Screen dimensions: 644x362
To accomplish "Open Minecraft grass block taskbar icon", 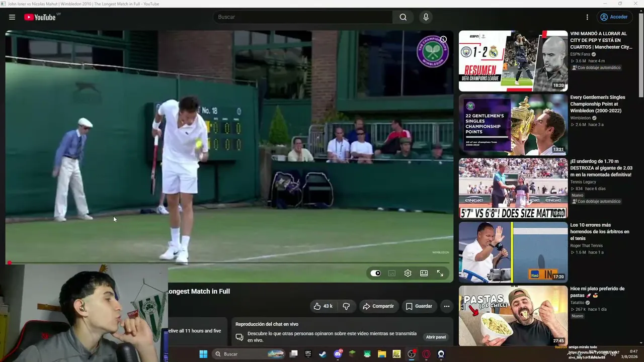I will click(353, 354).
